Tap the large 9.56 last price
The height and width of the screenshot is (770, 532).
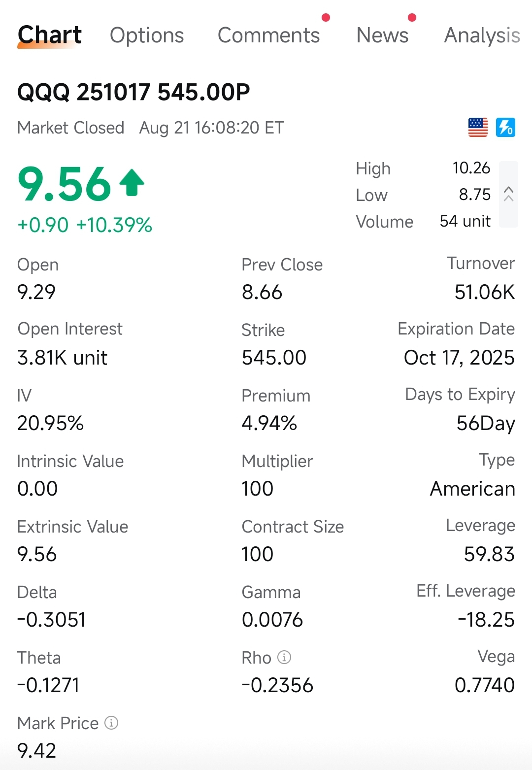[x=65, y=184]
